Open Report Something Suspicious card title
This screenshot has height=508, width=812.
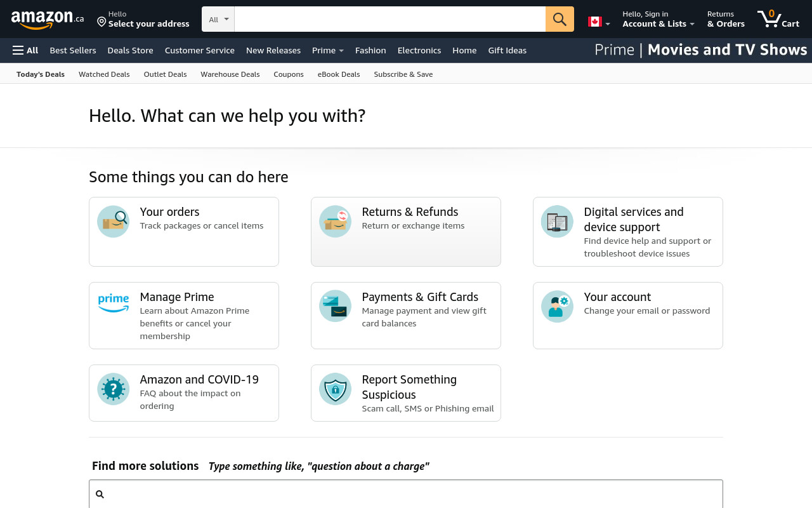(x=409, y=387)
